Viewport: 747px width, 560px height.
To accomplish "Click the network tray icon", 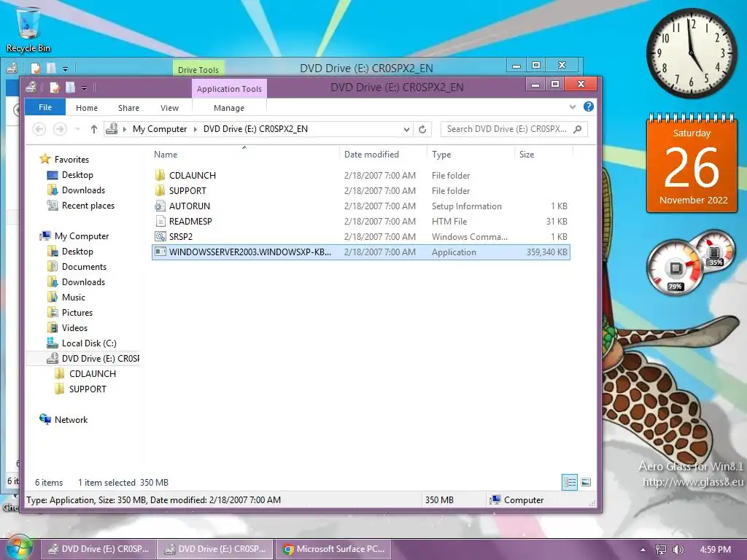I will coord(661,550).
